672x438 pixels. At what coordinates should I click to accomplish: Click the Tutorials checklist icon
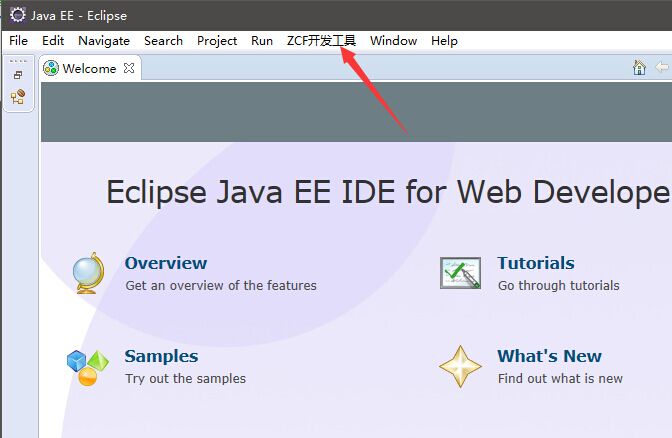tap(460, 273)
